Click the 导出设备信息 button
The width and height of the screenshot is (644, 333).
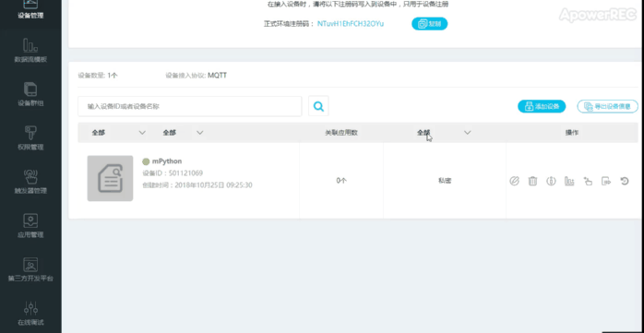(607, 106)
